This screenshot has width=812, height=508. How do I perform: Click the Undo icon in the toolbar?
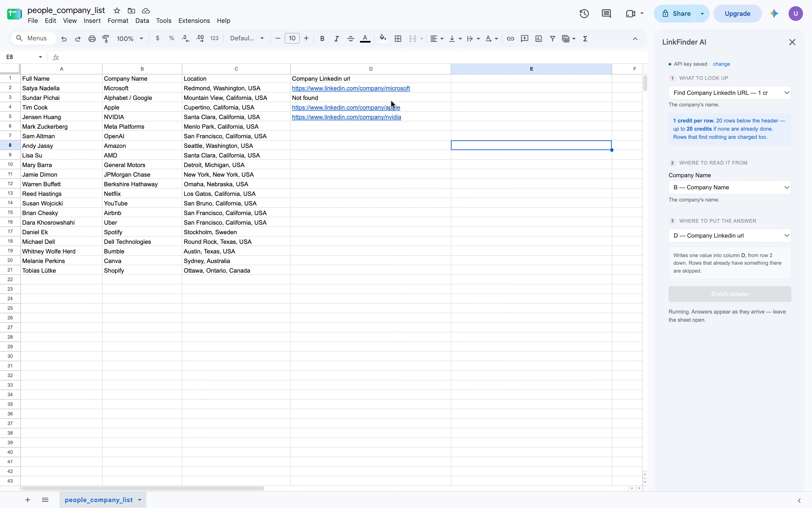point(64,39)
